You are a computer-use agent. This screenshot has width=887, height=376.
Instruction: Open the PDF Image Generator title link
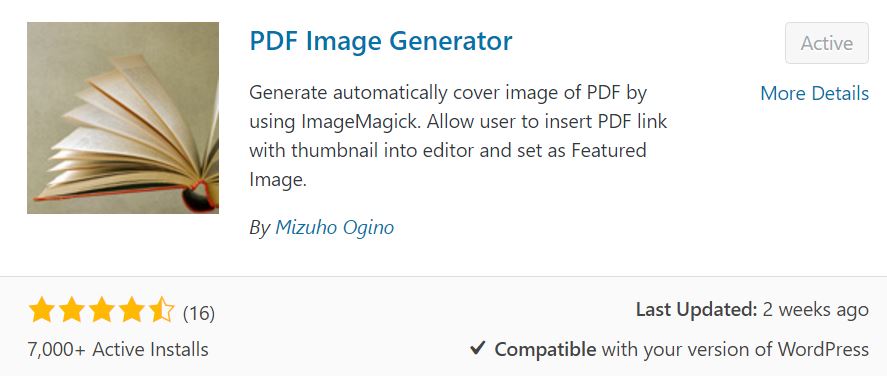click(381, 41)
